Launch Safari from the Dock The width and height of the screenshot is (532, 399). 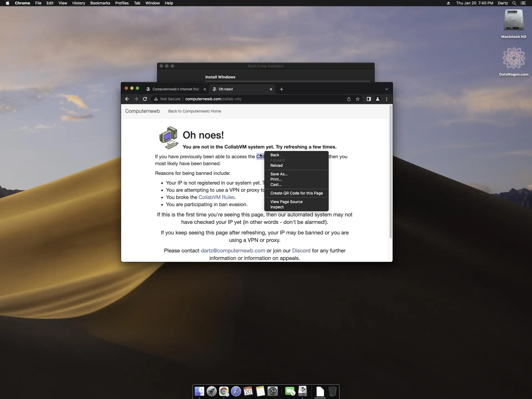(236, 391)
